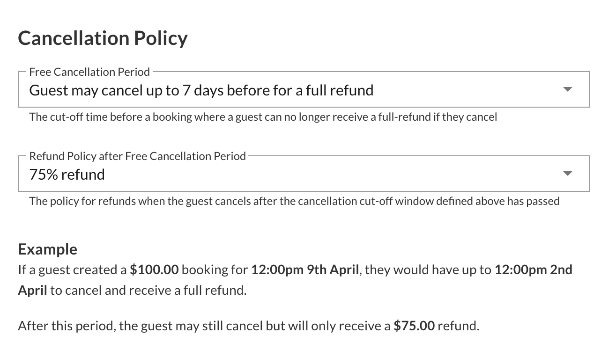
Task: Click the downward triangle on the refund selector
Action: pyautogui.click(x=567, y=174)
